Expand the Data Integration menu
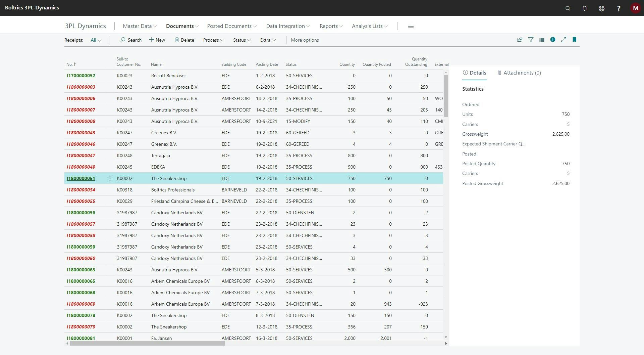The height and width of the screenshot is (355, 644). 288,26
